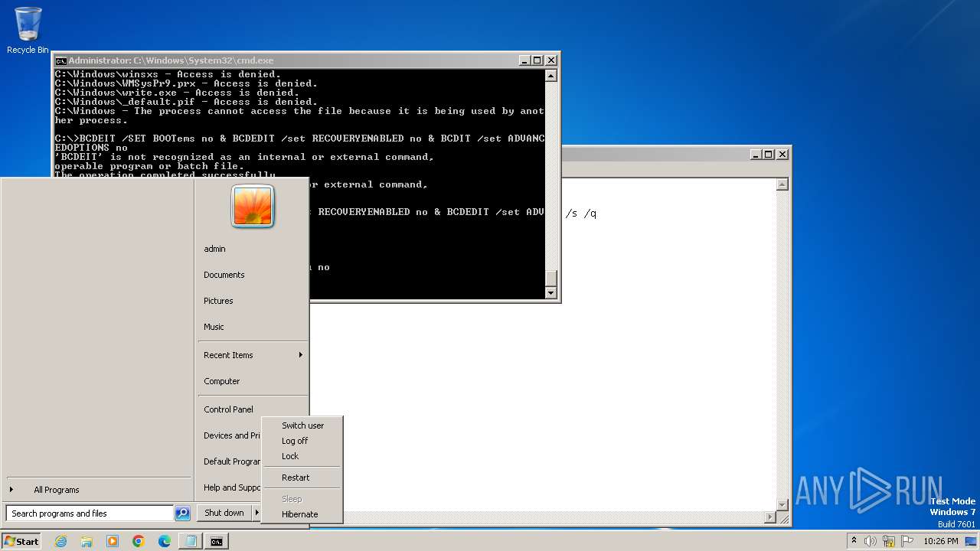Click Notepad horizontal scrollbar right arrow
The image size is (980, 551).
770,518
